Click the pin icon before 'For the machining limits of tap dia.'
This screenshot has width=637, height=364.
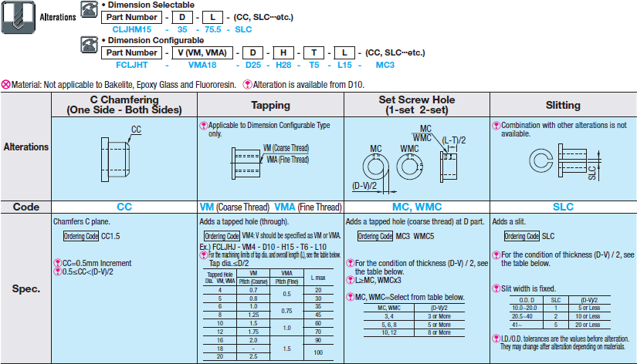coord(204,254)
